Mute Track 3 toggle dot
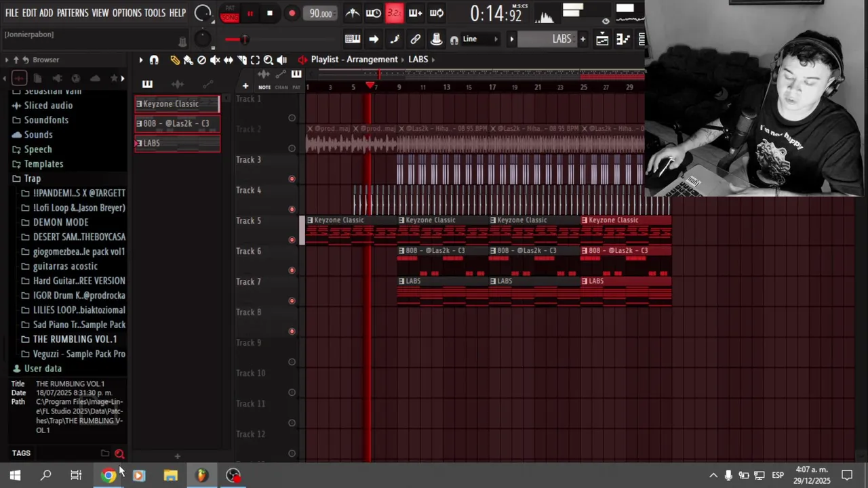 point(292,179)
